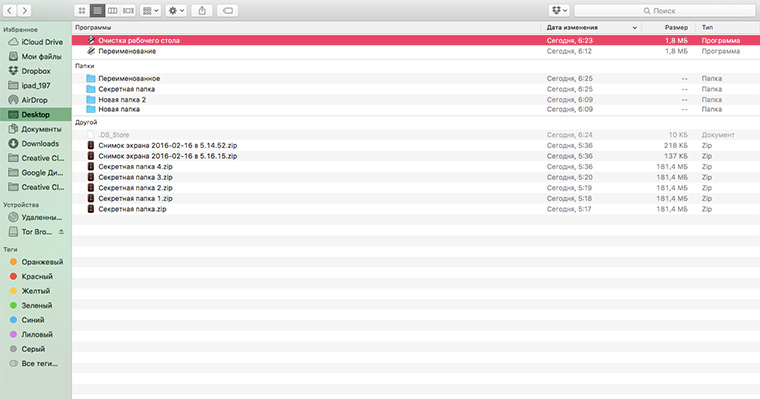The height and width of the screenshot is (399, 760).
Task: Switch to column view
Action: coord(112,10)
